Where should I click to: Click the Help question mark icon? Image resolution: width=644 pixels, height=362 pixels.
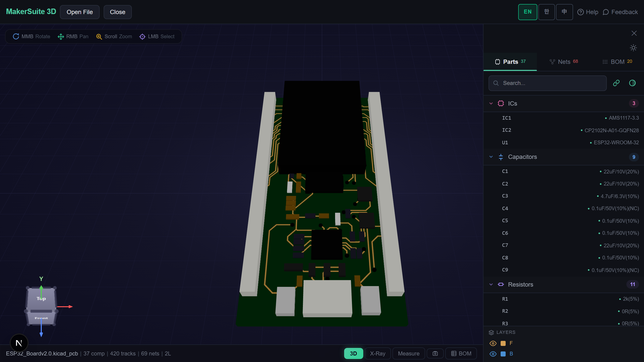(580, 12)
